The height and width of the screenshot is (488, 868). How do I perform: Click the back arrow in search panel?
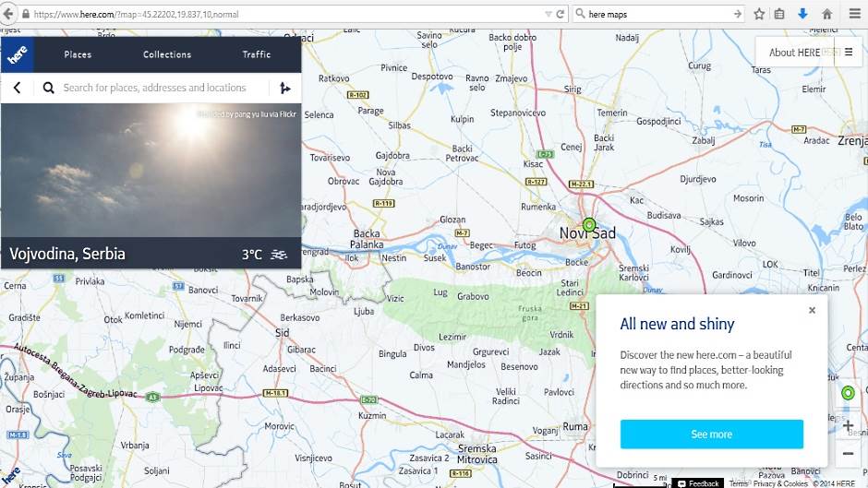[x=18, y=88]
